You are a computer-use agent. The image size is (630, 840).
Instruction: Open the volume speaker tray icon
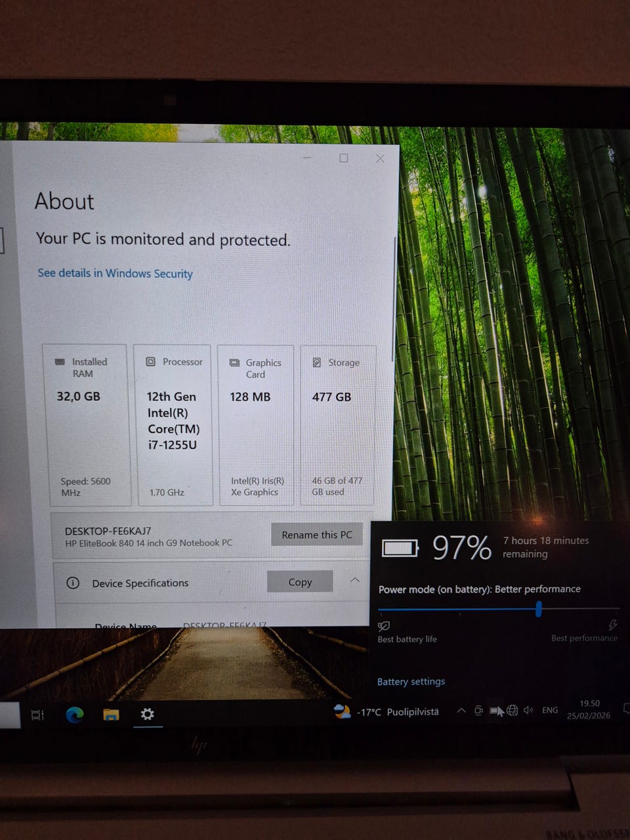528,710
